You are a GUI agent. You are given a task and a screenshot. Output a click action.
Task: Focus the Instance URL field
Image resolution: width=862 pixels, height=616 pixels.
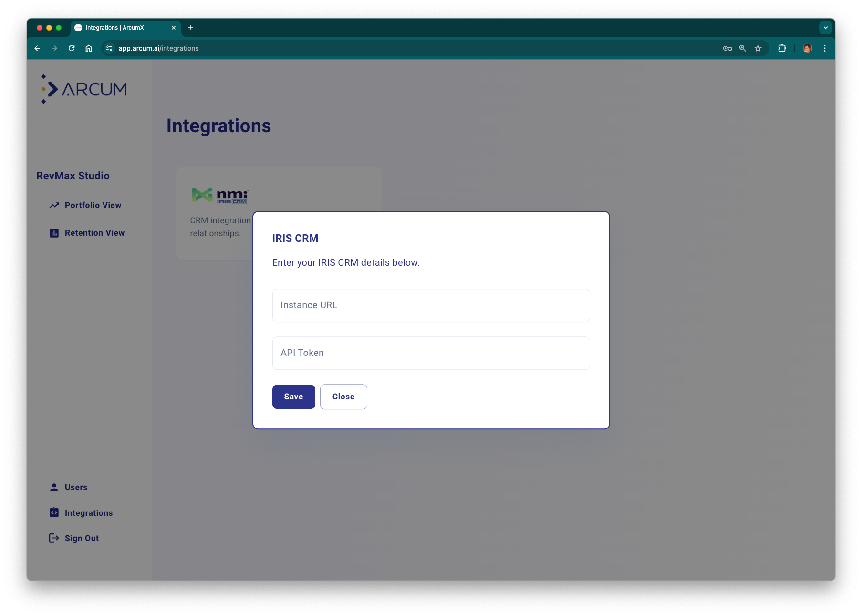tap(431, 305)
